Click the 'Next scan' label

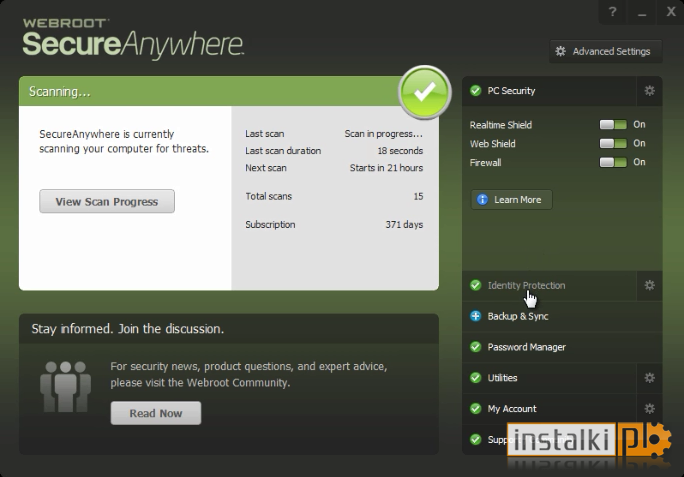pyautogui.click(x=266, y=168)
